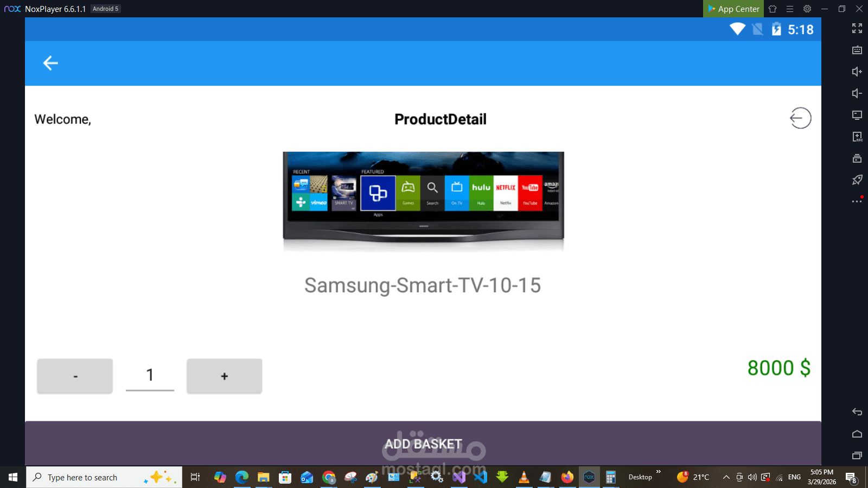Click the battery icon in Android status bar
This screenshot has width=868, height=488.
[x=776, y=29]
